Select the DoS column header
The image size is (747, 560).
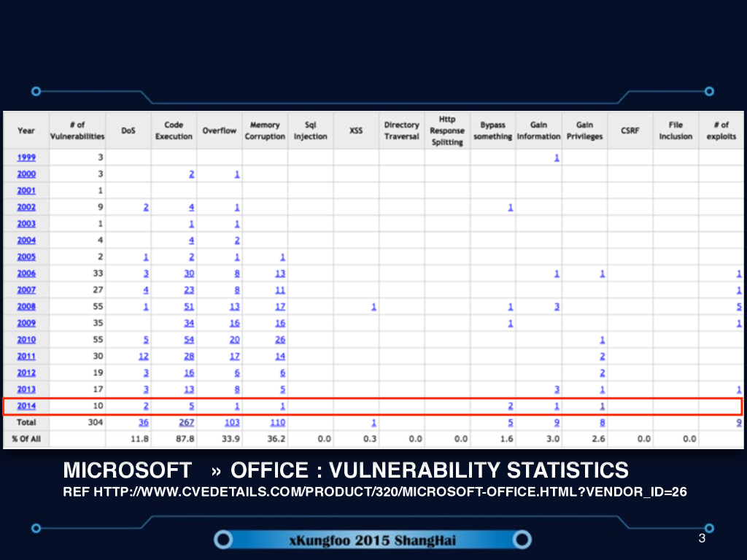point(128,131)
